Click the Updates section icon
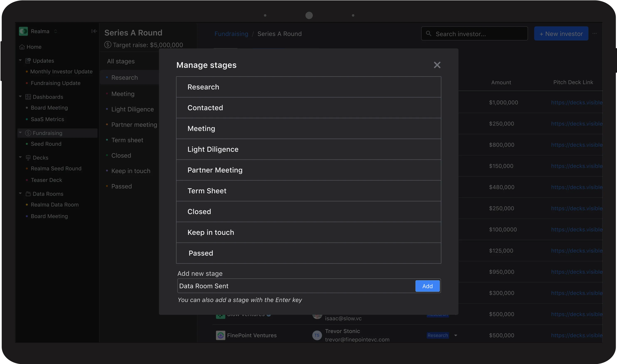This screenshot has width=617, height=364. [x=28, y=61]
